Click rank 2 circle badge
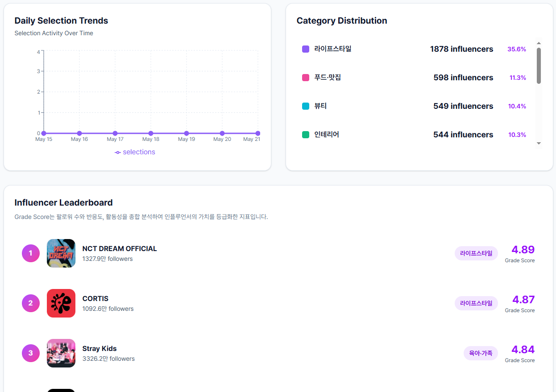 pos(31,303)
